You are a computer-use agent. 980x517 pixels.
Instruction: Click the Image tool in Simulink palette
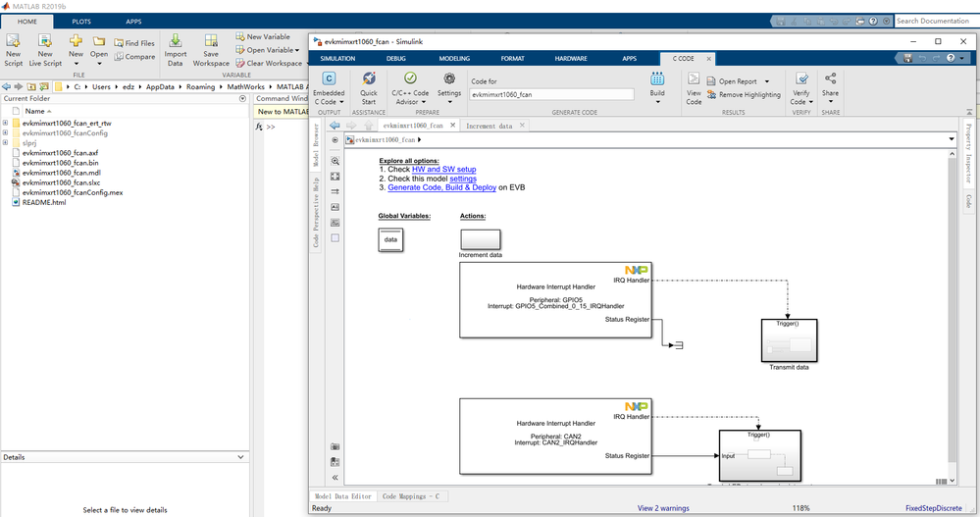pos(335,223)
